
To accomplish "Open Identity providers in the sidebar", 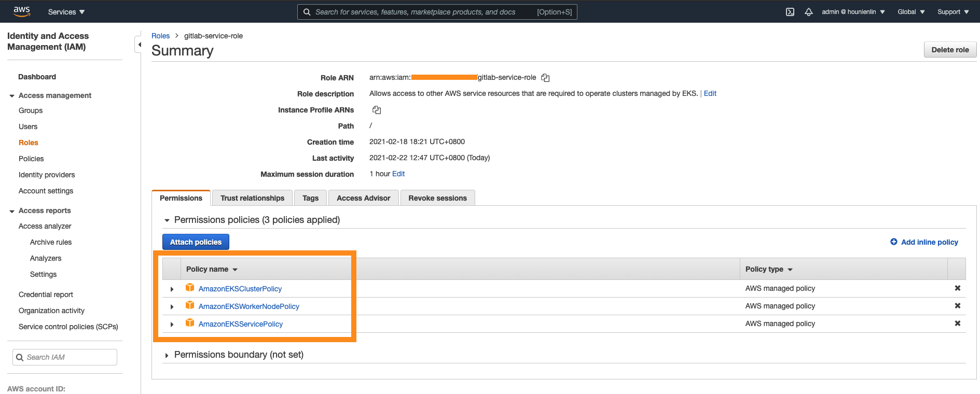I will click(x=47, y=175).
